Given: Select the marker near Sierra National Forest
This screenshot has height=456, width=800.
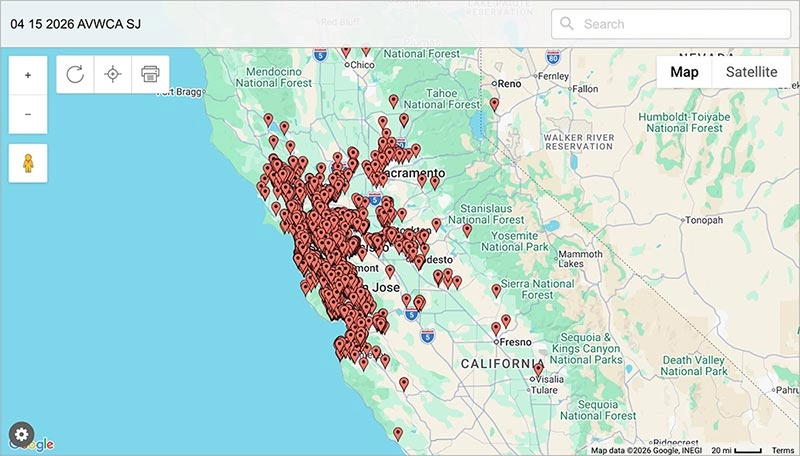Looking at the screenshot, I should [x=496, y=291].
